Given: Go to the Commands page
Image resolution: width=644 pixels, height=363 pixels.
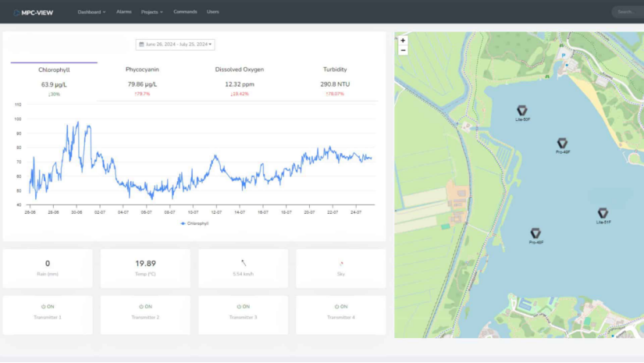Looking at the screenshot, I should tap(185, 12).
